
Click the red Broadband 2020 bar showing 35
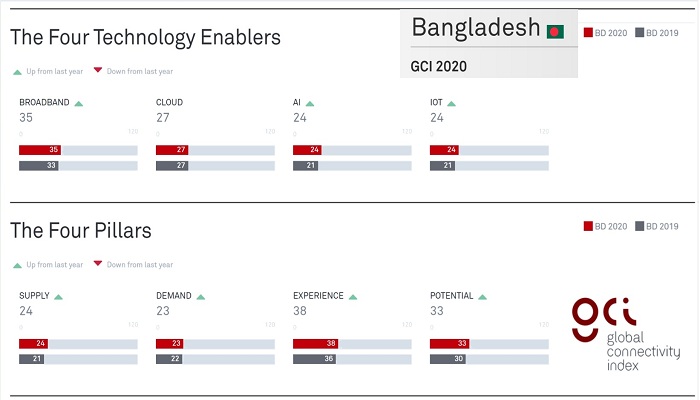tap(40, 150)
